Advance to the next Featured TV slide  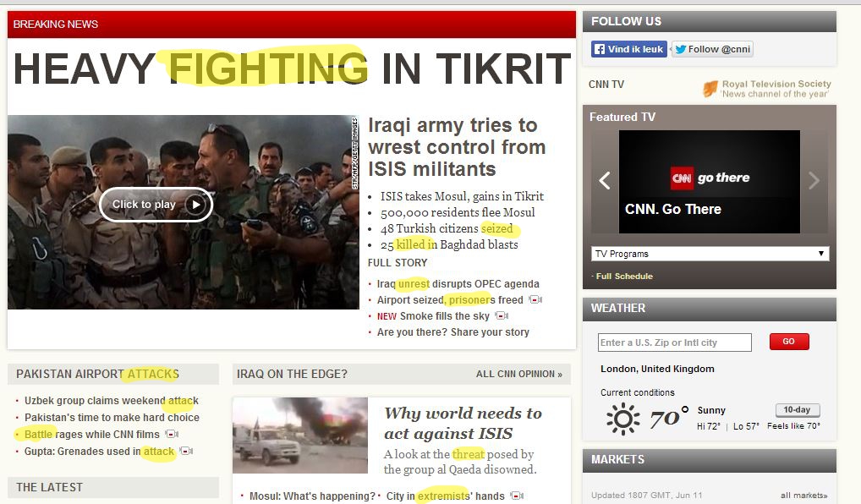pos(814,180)
